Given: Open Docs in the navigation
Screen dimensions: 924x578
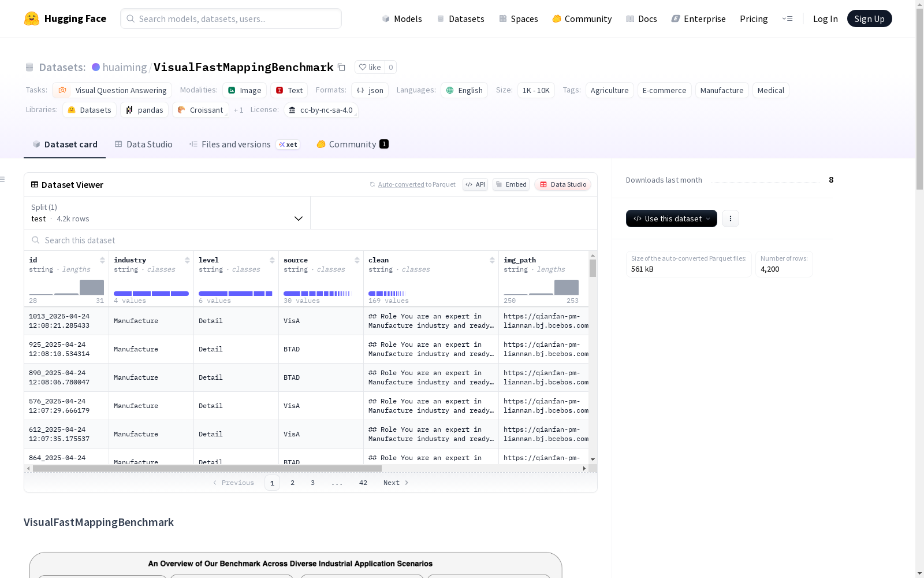Looking at the screenshot, I should click(642, 18).
